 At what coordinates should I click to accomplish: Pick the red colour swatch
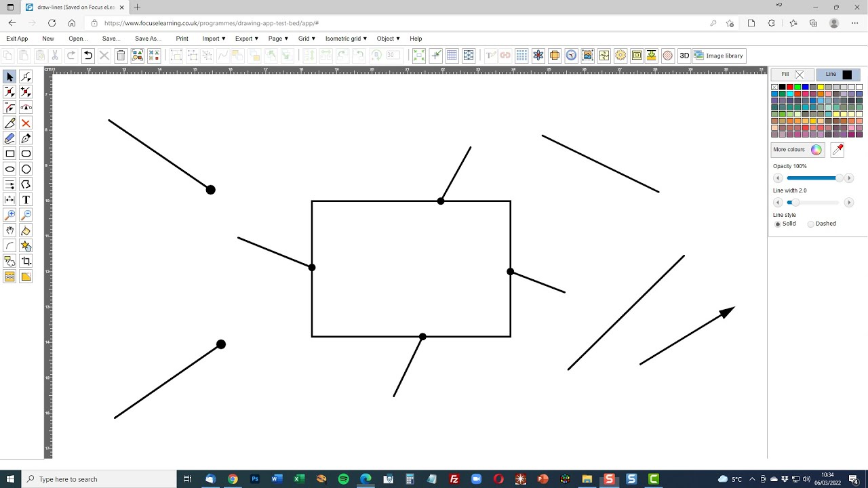790,87
